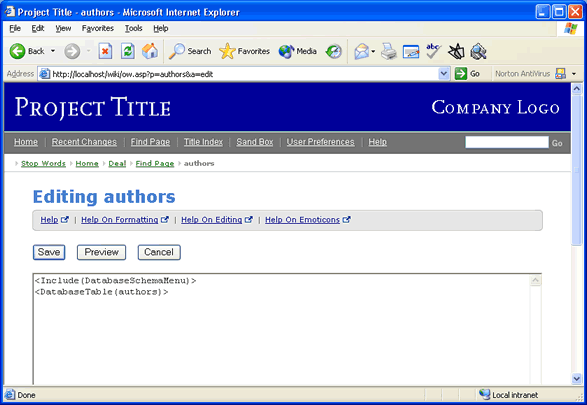Open the address bar URL dropdown
Viewport: 587px width, 405px height.
point(444,74)
